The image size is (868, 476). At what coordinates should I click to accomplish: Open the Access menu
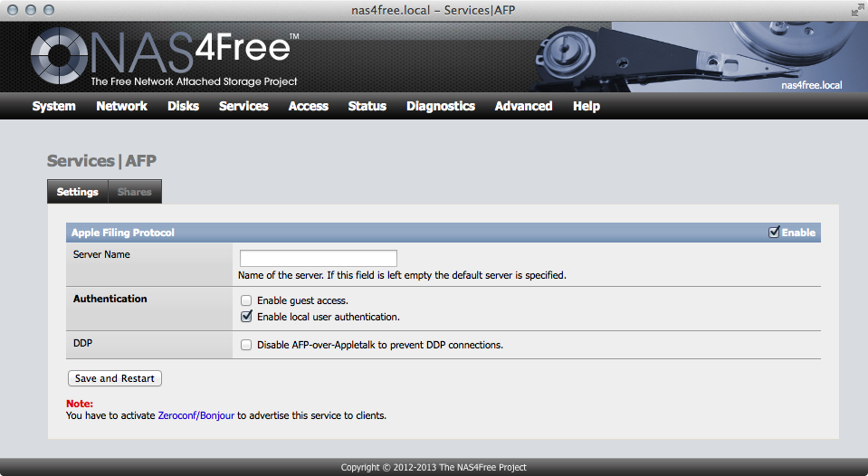tap(309, 106)
